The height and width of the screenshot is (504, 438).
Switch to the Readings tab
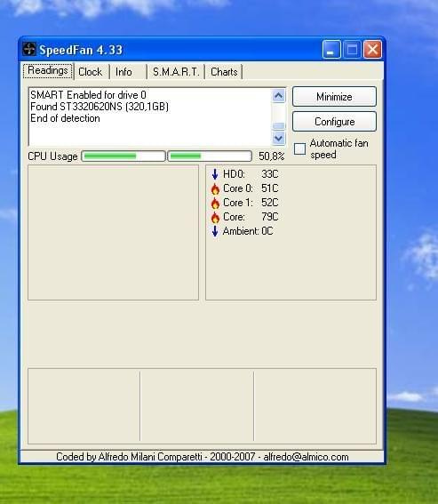click(48, 71)
